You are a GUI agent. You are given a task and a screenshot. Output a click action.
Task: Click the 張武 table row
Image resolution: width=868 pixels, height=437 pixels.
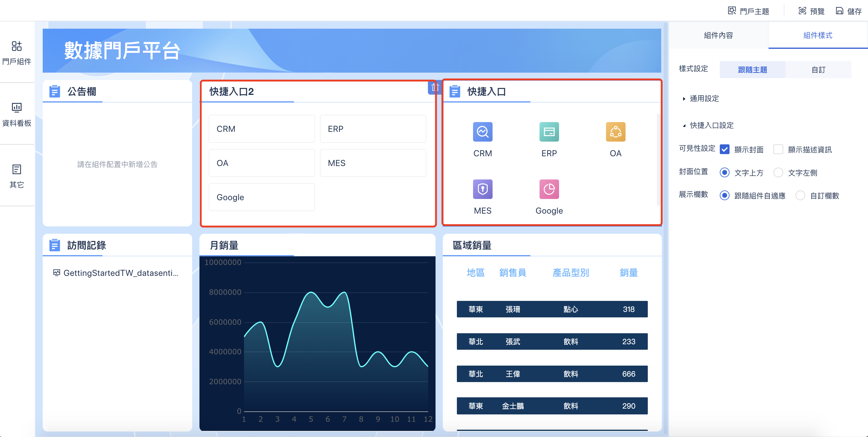point(552,341)
